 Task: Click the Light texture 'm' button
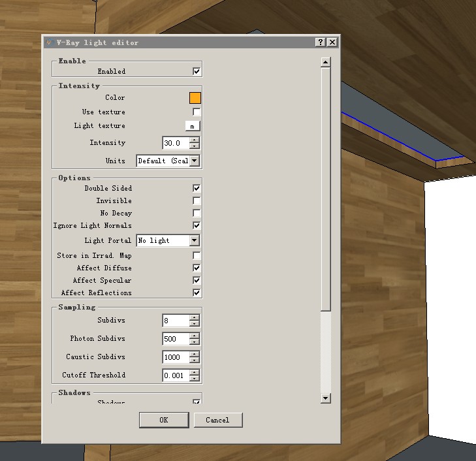[193, 126]
